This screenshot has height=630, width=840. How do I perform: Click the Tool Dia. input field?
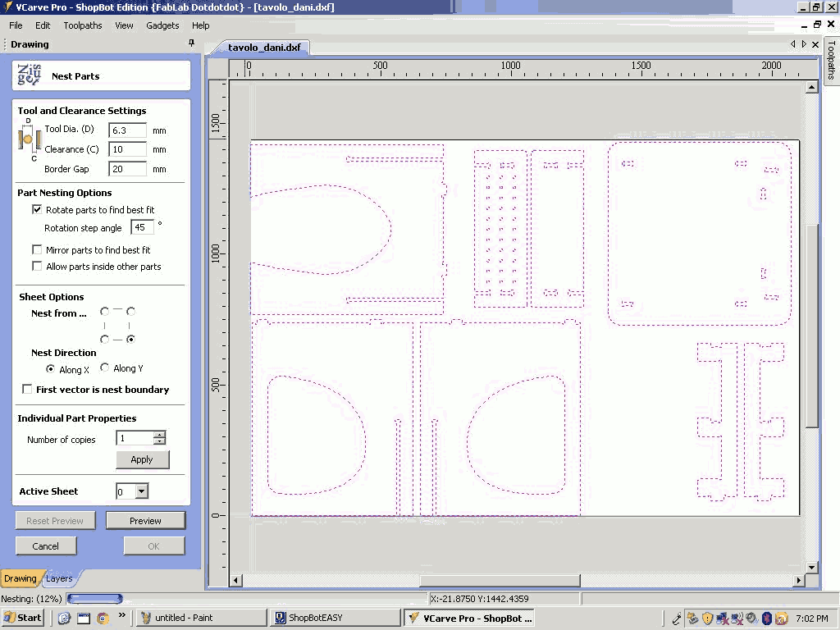tap(127, 130)
